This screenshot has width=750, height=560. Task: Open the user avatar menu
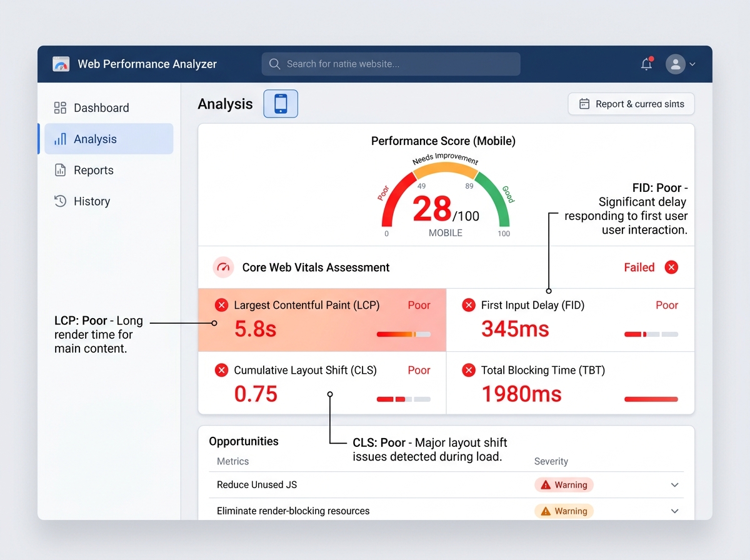tap(676, 64)
